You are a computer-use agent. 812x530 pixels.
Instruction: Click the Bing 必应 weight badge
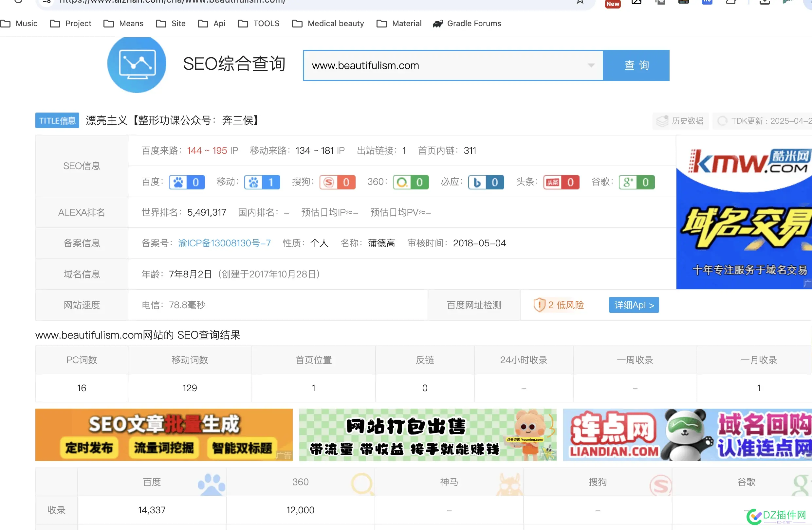point(486,182)
